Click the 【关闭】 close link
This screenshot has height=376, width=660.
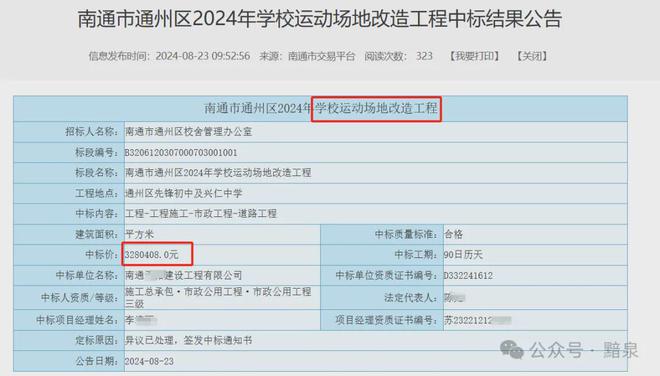point(532,56)
